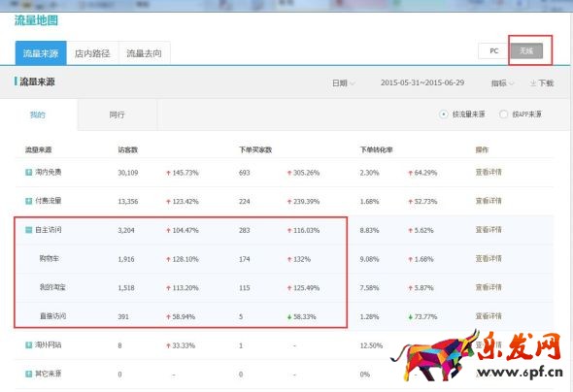
Task: Expand the 付费流量 row plus icon
Action: click(x=28, y=201)
